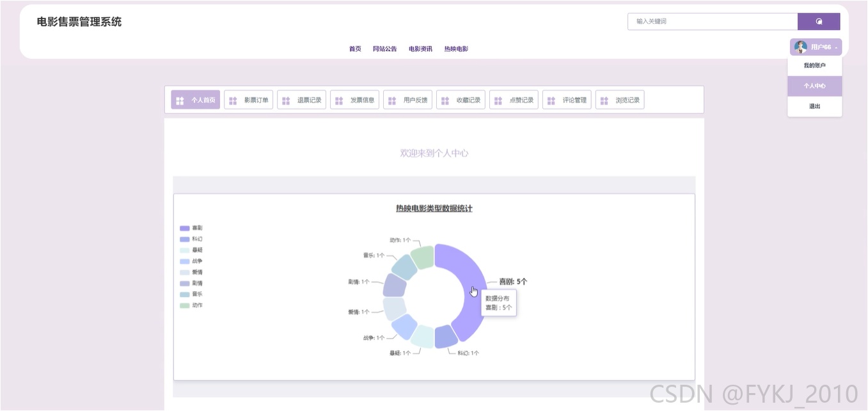868x411 pixels.
Task: Open the 评论管理 tab button
Action: coord(567,100)
